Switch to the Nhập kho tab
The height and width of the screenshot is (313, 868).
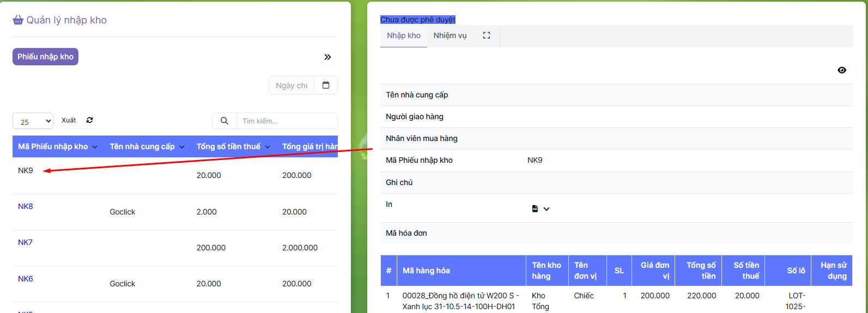[403, 35]
